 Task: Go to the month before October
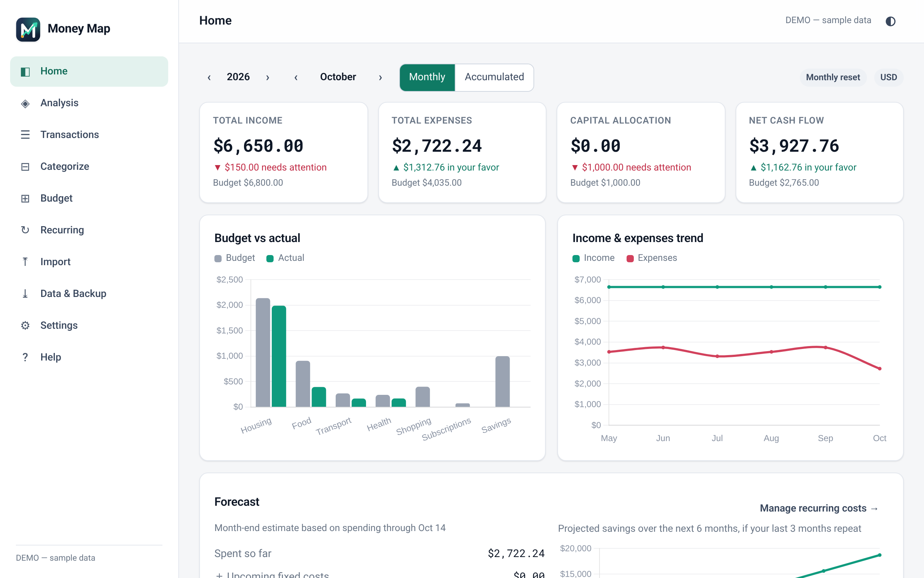click(x=296, y=78)
